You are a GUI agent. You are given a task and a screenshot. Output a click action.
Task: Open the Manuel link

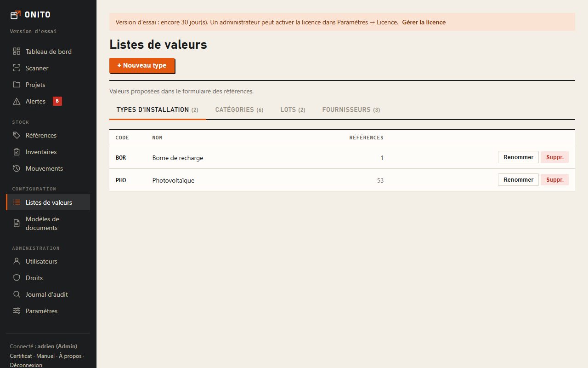pos(45,356)
